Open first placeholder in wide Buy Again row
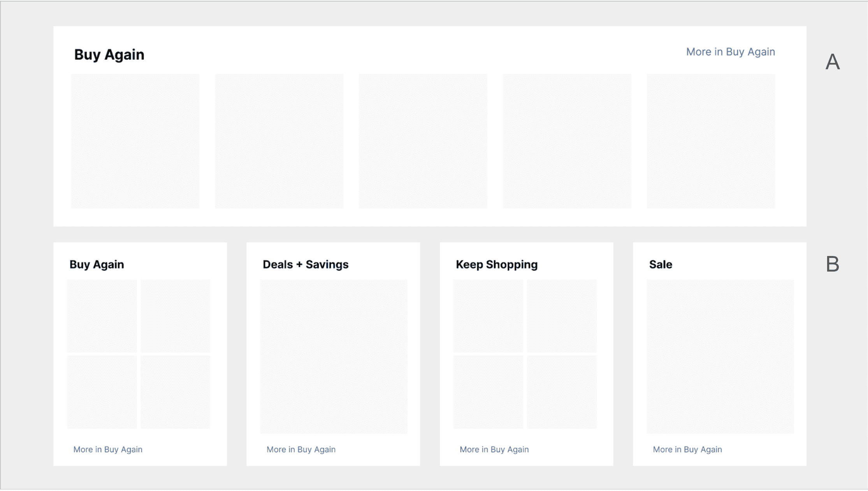The image size is (868, 491). [x=135, y=141]
